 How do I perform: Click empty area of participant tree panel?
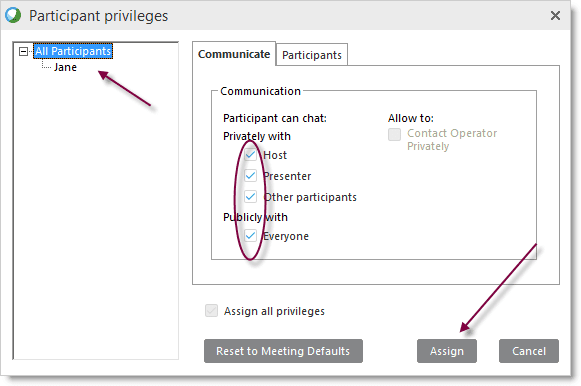click(x=96, y=222)
